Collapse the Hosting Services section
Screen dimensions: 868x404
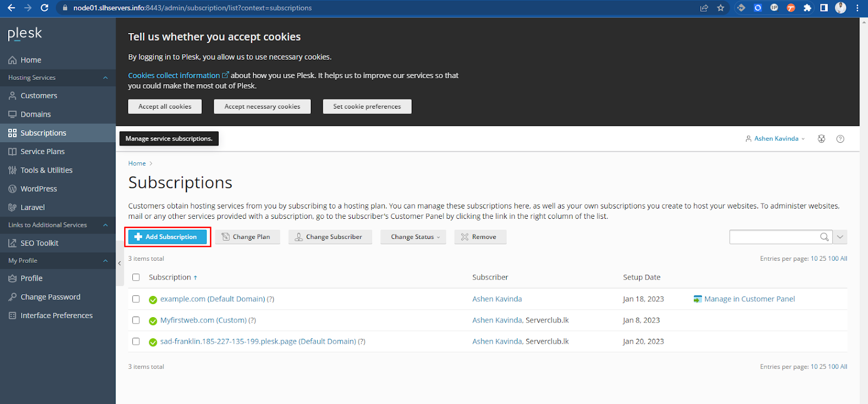(105, 78)
